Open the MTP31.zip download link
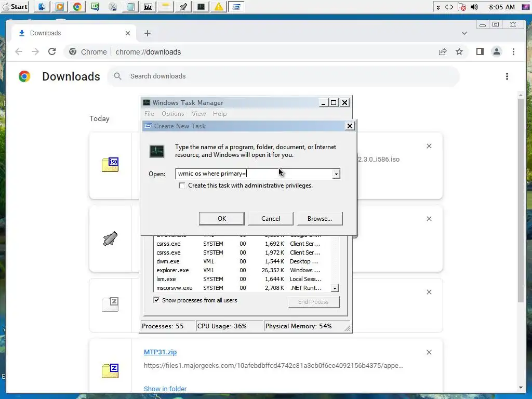Viewport: 532px width, 399px height. (x=160, y=352)
